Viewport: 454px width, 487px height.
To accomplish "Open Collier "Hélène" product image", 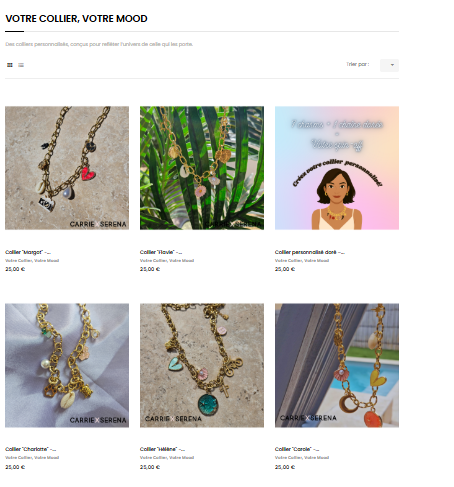I will 202,365.
